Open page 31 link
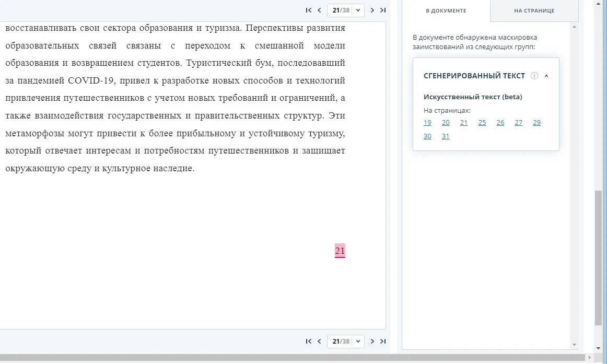 446,136
